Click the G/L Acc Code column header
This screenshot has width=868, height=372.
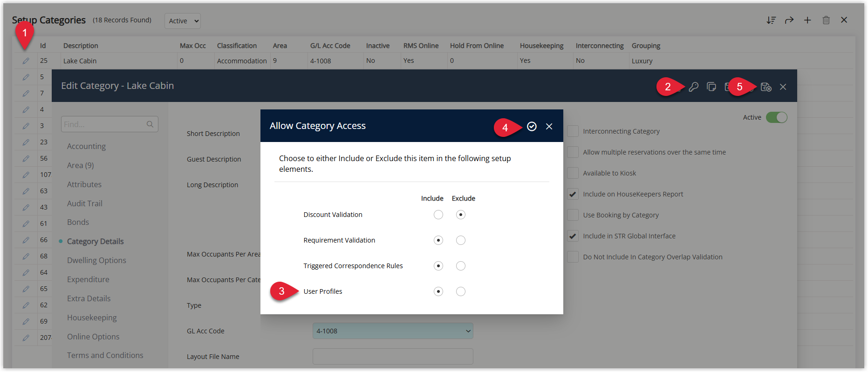pyautogui.click(x=330, y=46)
